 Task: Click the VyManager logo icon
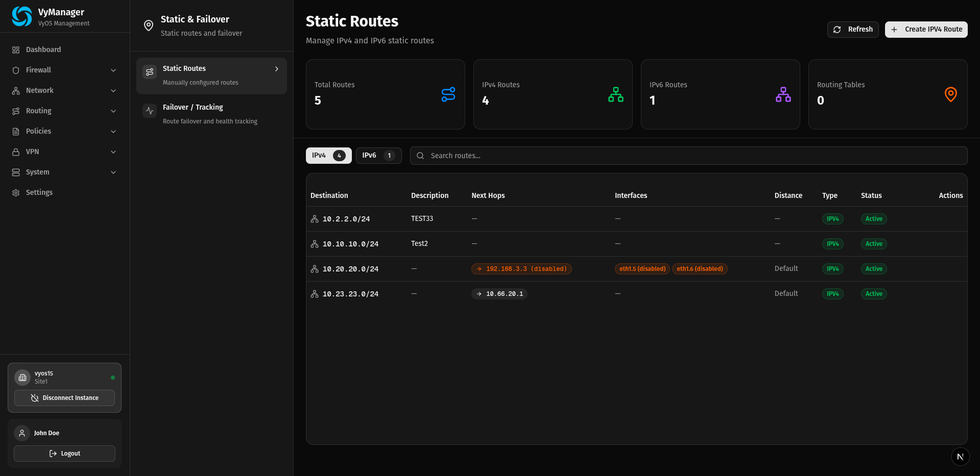[x=21, y=16]
